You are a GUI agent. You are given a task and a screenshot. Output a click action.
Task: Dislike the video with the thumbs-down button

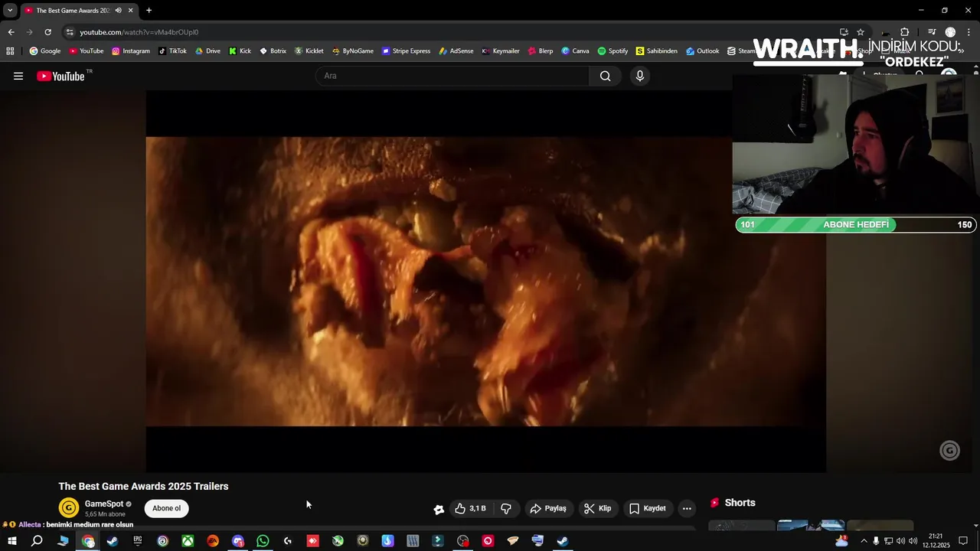(506, 508)
